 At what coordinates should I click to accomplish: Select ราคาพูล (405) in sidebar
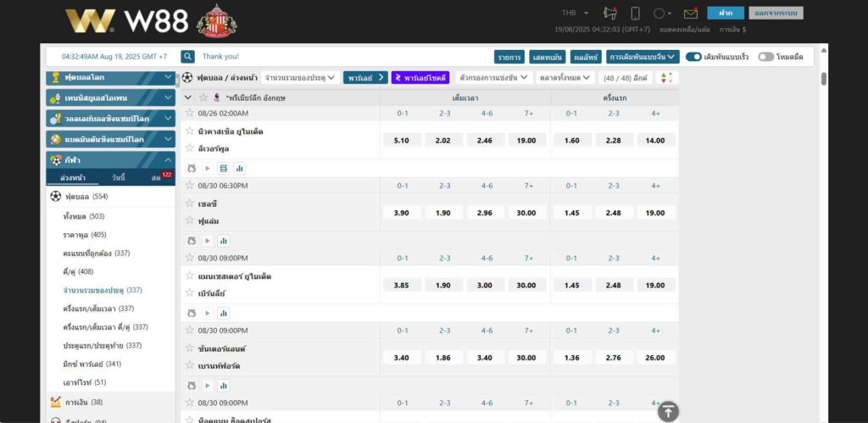pos(85,235)
